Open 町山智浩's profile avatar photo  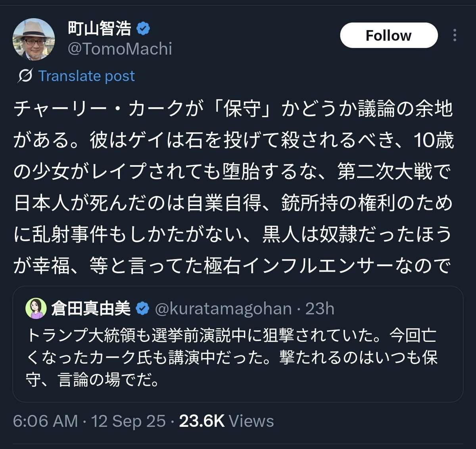click(34, 39)
